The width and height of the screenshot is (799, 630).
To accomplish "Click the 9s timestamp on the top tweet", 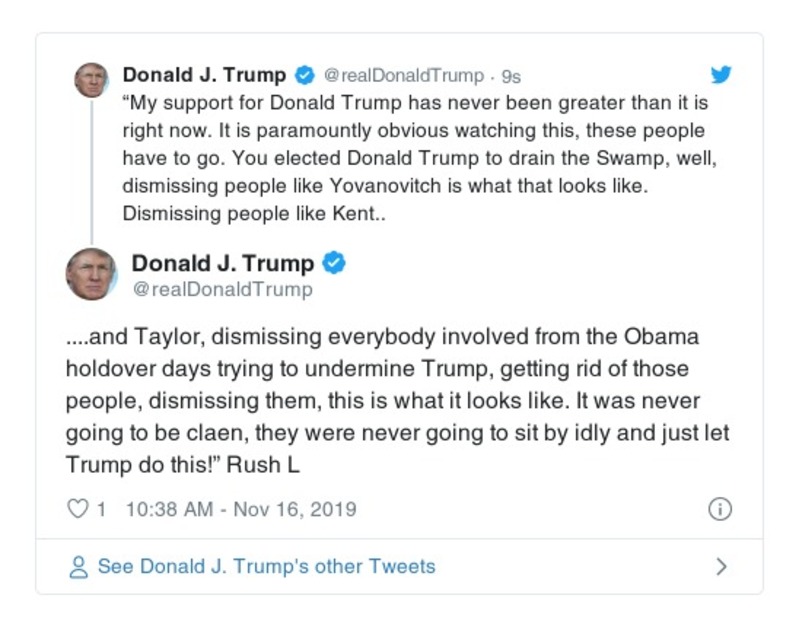I will click(x=511, y=76).
